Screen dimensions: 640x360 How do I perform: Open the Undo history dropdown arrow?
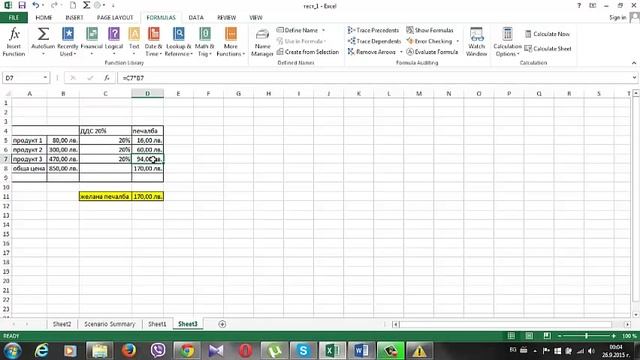43,5
